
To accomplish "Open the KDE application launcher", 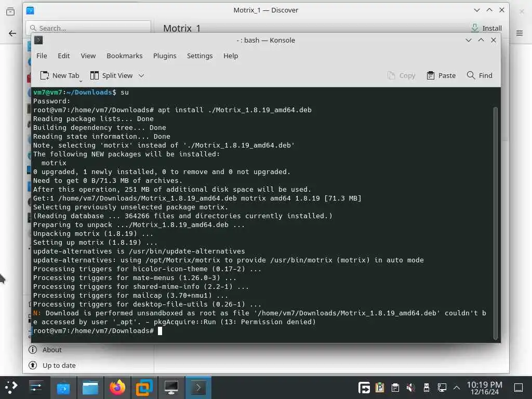I will (x=11, y=387).
